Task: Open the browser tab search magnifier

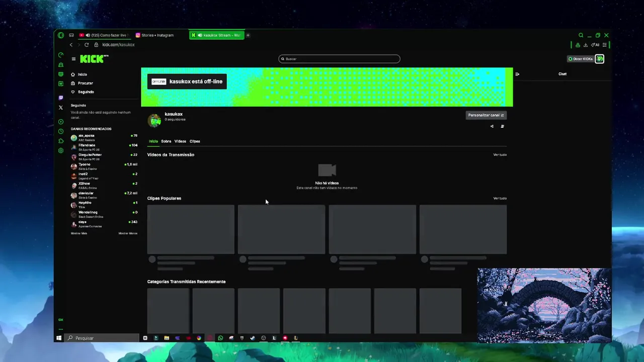Action: 581,35
